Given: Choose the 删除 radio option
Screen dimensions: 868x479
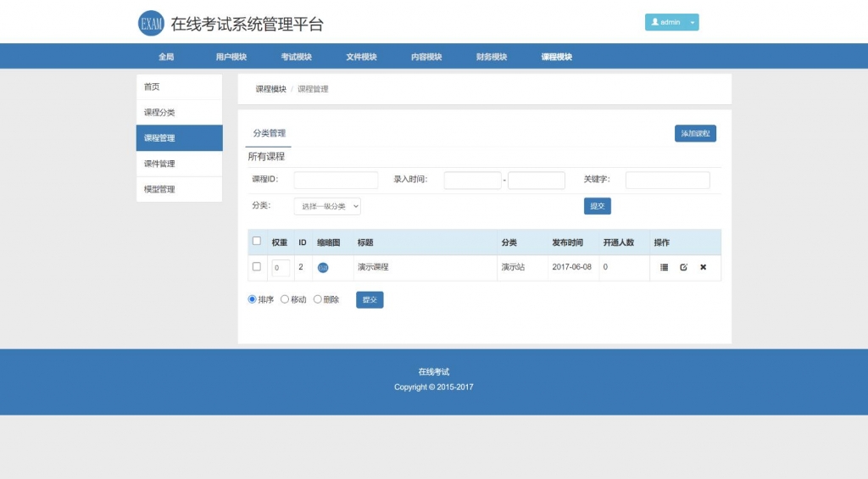Looking at the screenshot, I should click(x=318, y=299).
